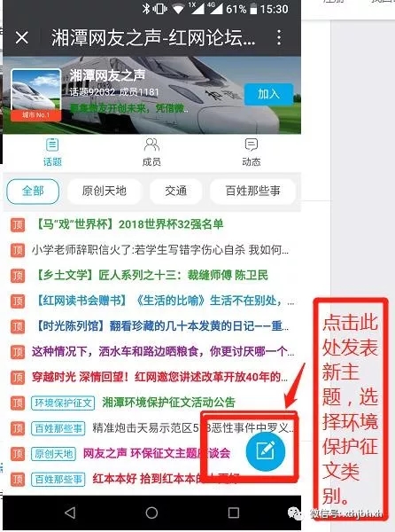Open the 乡土文学 匠人系列之十三 post

[x=151, y=275]
